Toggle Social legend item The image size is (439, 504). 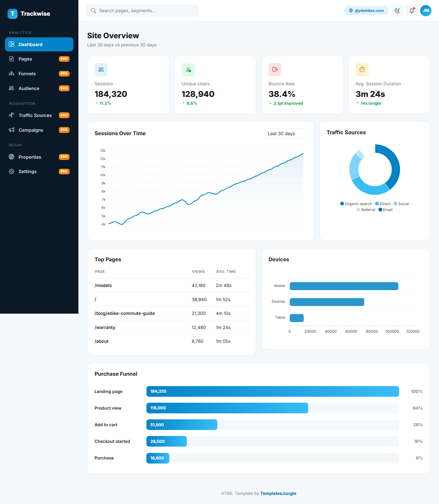click(401, 204)
